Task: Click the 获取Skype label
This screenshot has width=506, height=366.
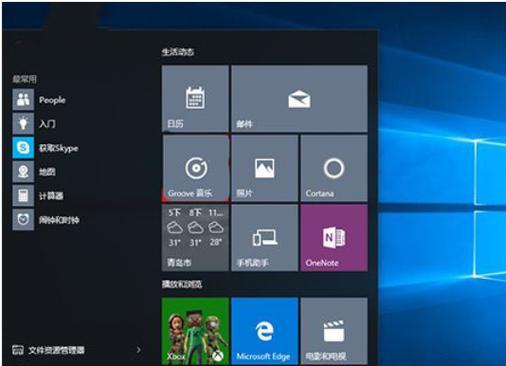Action: point(59,148)
